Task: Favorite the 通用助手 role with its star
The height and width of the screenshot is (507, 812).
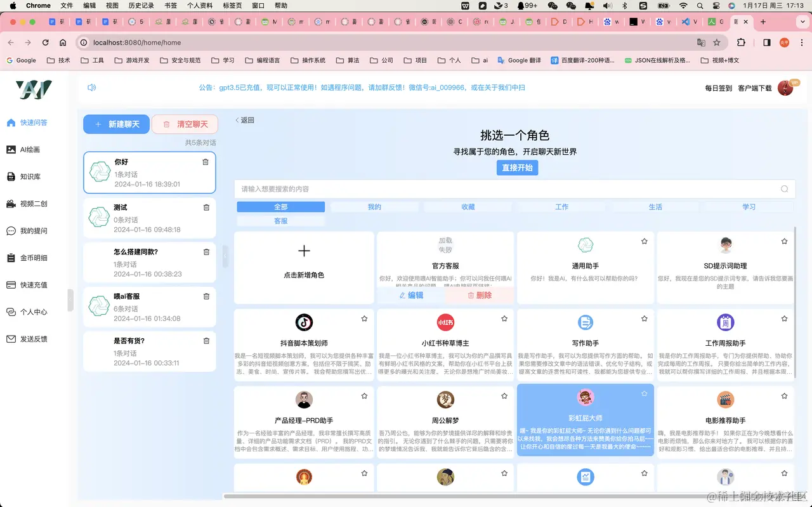Action: tap(644, 241)
